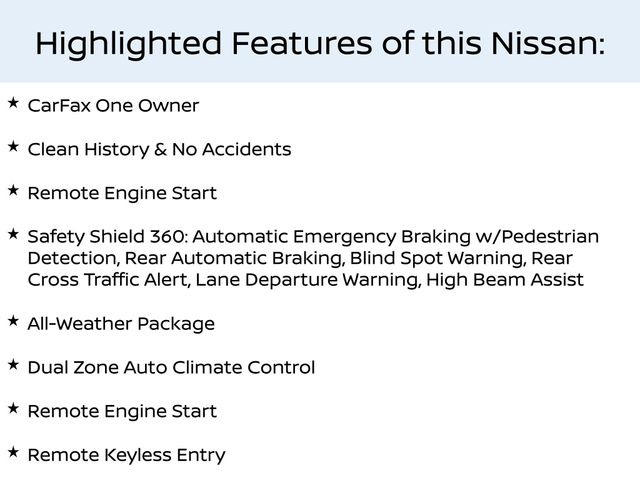The image size is (640, 480).
Task: Select the Remote Keyless Entry text
Action: click(x=126, y=455)
